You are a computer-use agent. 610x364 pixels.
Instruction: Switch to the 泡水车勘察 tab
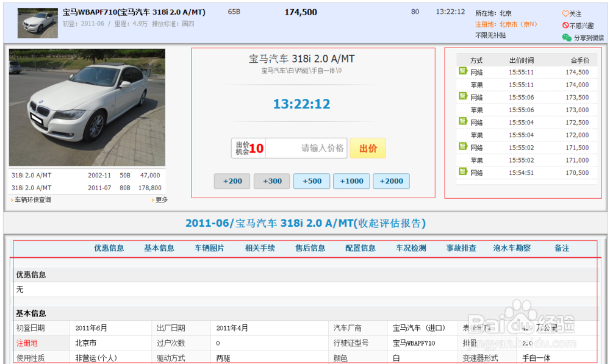[x=512, y=248]
